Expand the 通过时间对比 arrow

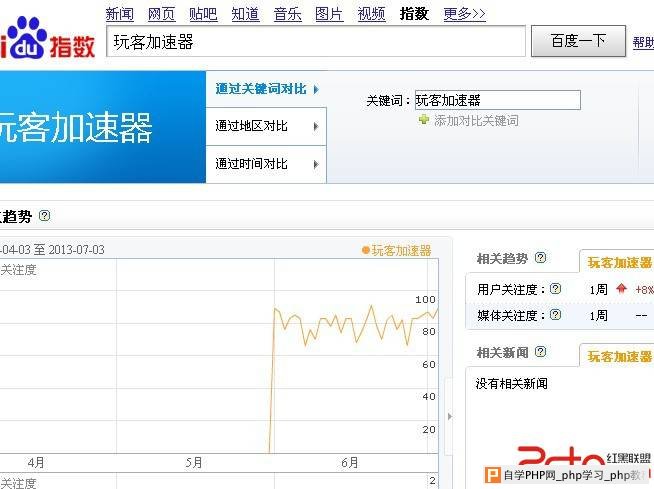[x=316, y=164]
